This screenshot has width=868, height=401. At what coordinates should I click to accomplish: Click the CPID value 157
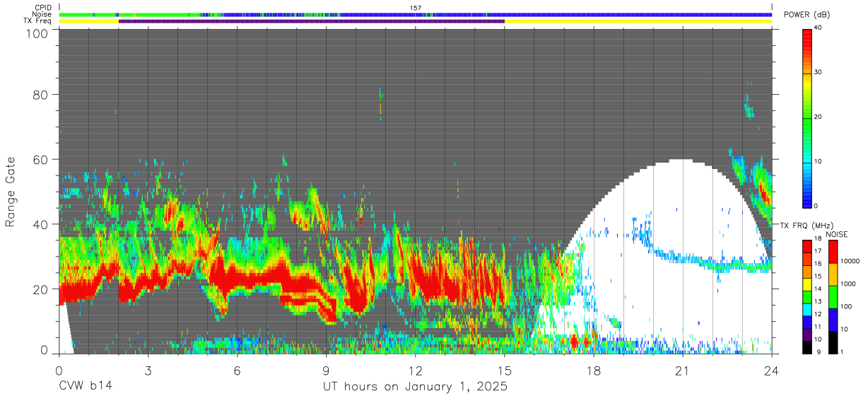pyautogui.click(x=416, y=8)
